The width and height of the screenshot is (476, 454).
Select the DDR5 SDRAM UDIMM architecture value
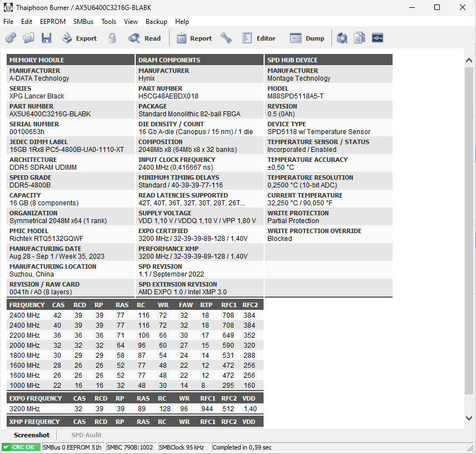[43, 167]
